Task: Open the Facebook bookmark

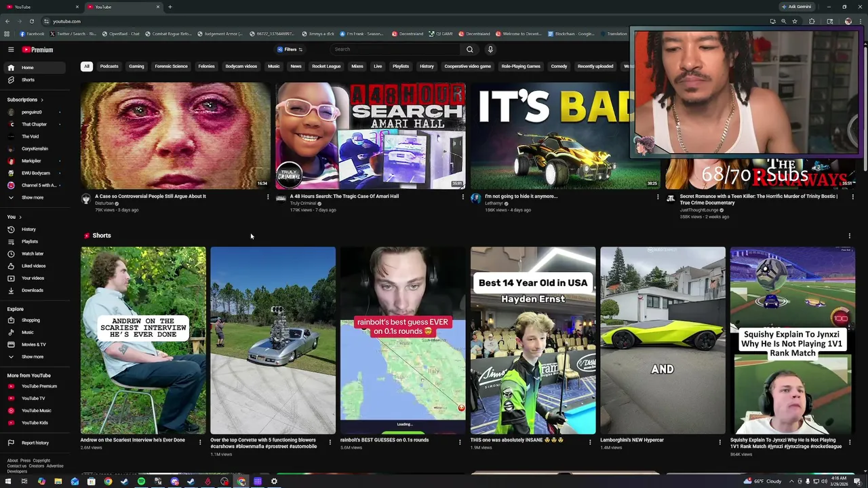Action: click(x=32, y=34)
